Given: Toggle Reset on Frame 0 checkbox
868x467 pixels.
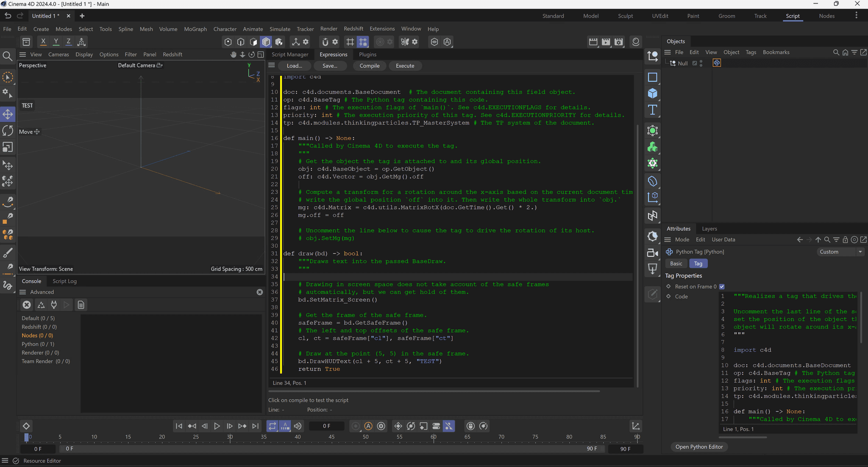Looking at the screenshot, I should click(722, 286).
